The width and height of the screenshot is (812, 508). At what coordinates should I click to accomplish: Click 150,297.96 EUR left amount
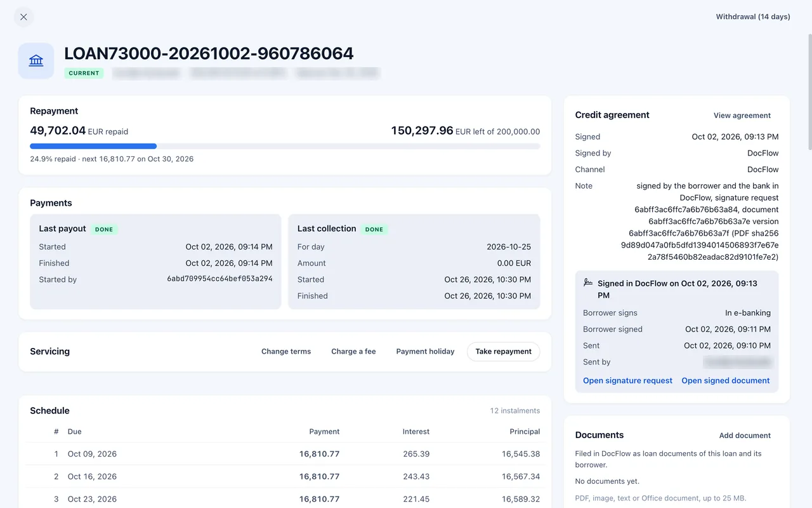coord(465,131)
